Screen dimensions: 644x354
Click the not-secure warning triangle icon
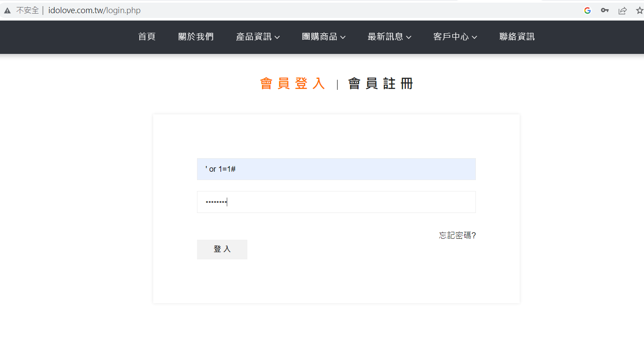click(x=7, y=11)
